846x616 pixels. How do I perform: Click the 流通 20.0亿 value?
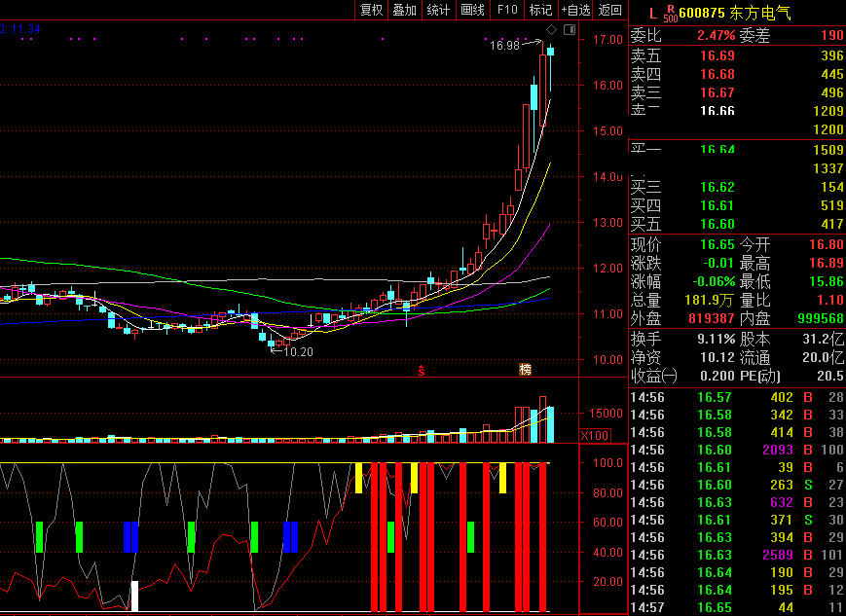[x=823, y=357]
